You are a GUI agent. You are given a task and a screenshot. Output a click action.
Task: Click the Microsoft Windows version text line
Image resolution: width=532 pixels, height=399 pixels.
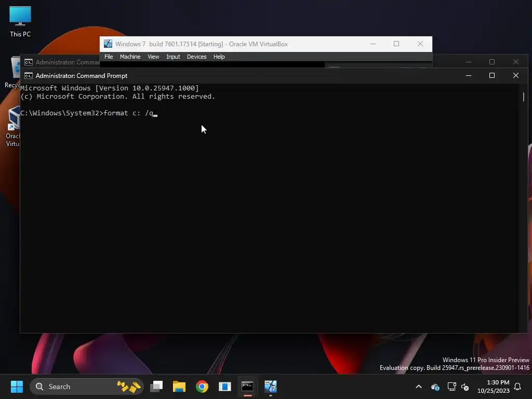(110, 88)
